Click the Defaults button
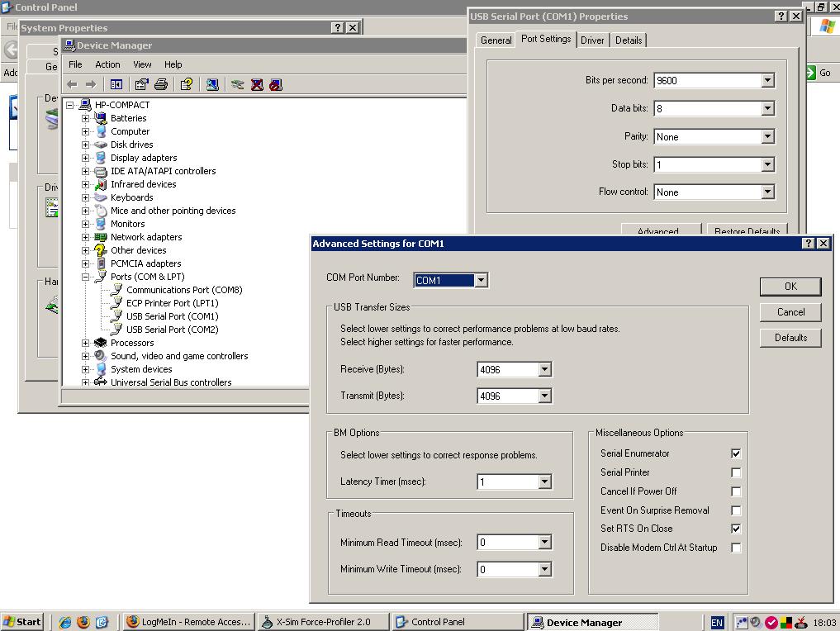Viewport: 840px width, 631px height. pos(790,338)
